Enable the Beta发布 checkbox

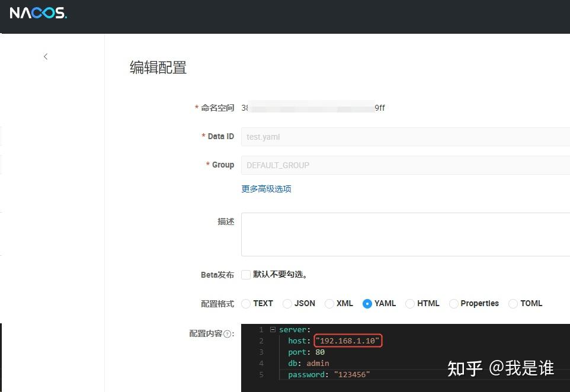pyautogui.click(x=245, y=274)
